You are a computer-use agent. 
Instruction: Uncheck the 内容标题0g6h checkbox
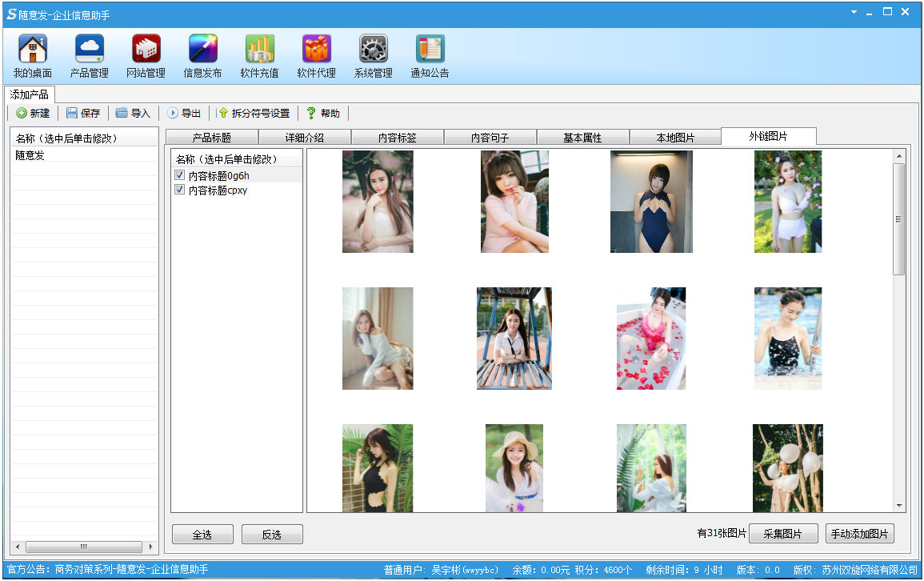pyautogui.click(x=180, y=175)
